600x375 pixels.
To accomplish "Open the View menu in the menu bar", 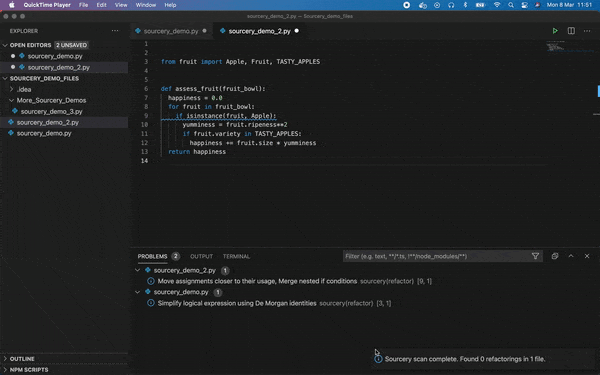I will click(x=121, y=5).
